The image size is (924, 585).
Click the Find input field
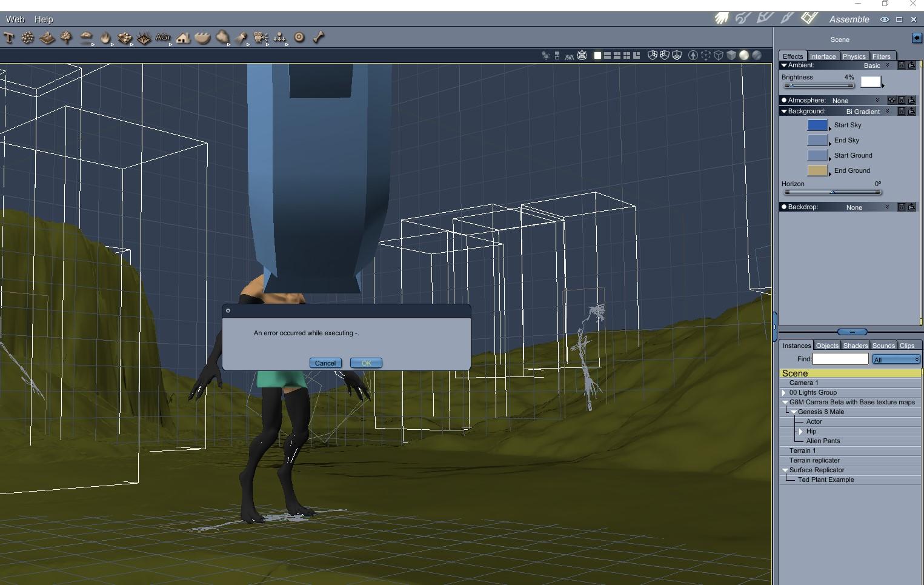click(x=840, y=359)
